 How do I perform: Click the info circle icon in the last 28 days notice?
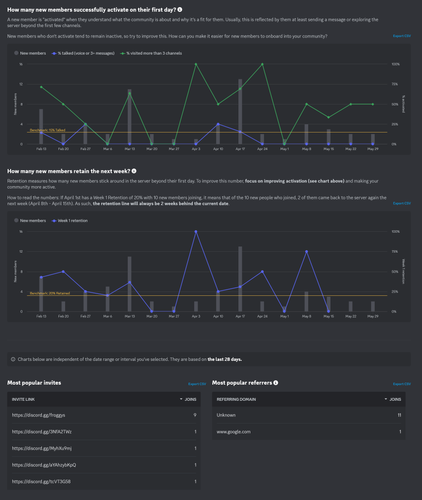[13, 359]
